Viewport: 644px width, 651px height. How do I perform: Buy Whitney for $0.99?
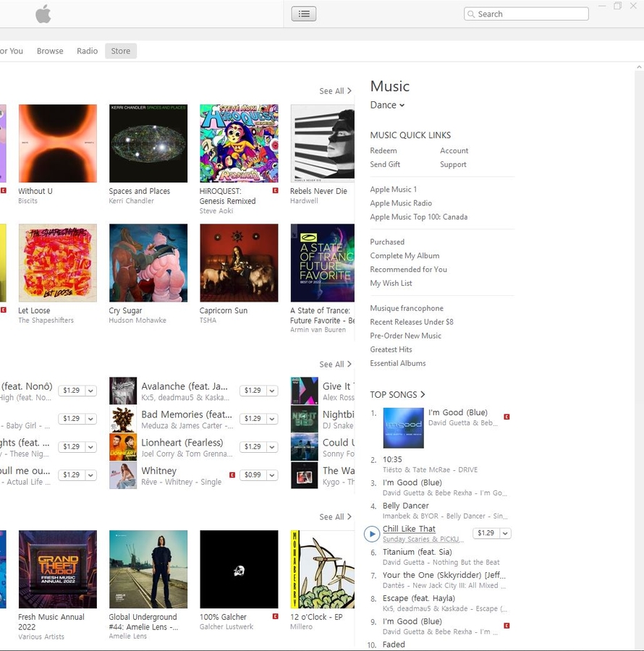click(253, 475)
